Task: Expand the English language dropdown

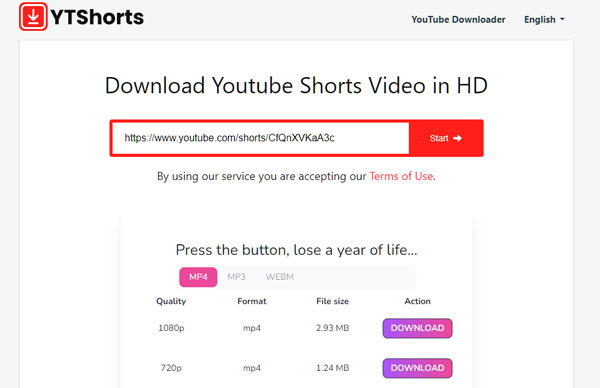Action: coord(544,20)
